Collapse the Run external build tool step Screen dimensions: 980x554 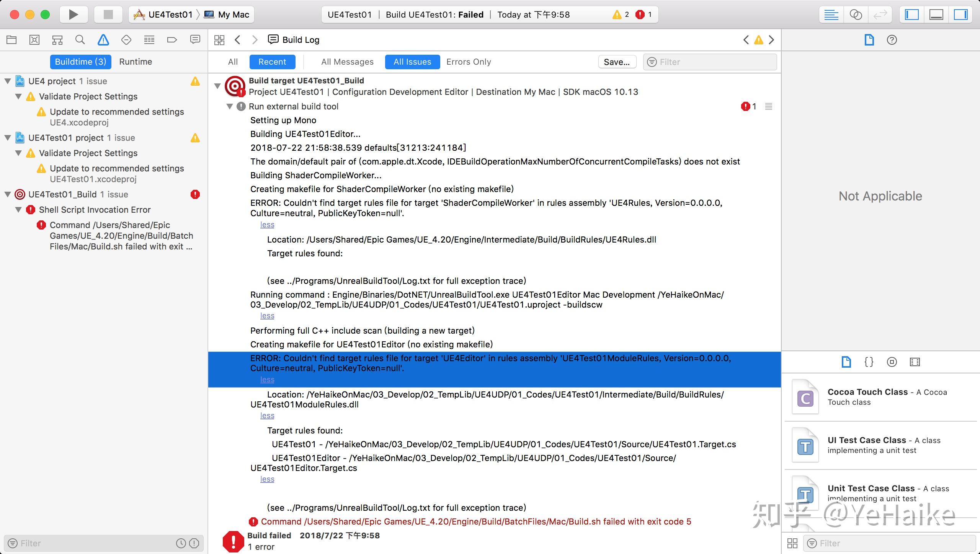click(x=230, y=106)
